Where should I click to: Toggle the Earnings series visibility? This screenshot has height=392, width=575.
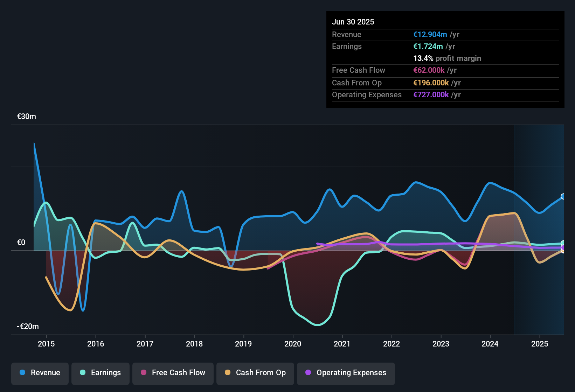[x=101, y=373]
